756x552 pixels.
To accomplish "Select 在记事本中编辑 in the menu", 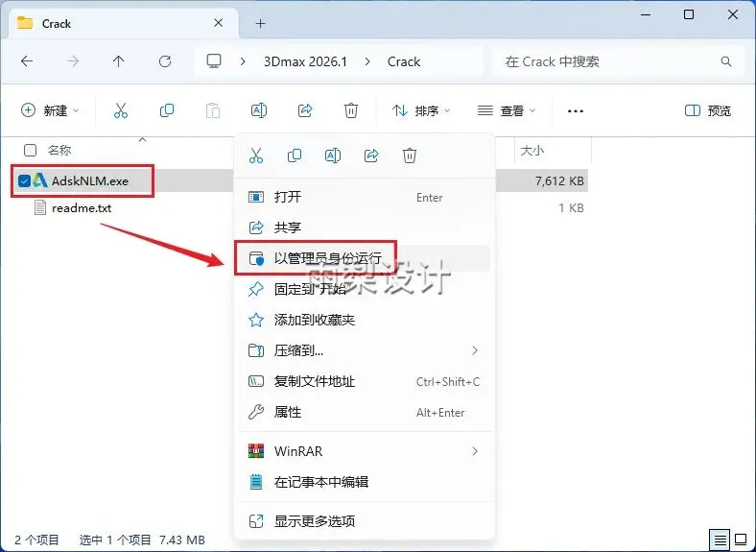I will point(364,482).
